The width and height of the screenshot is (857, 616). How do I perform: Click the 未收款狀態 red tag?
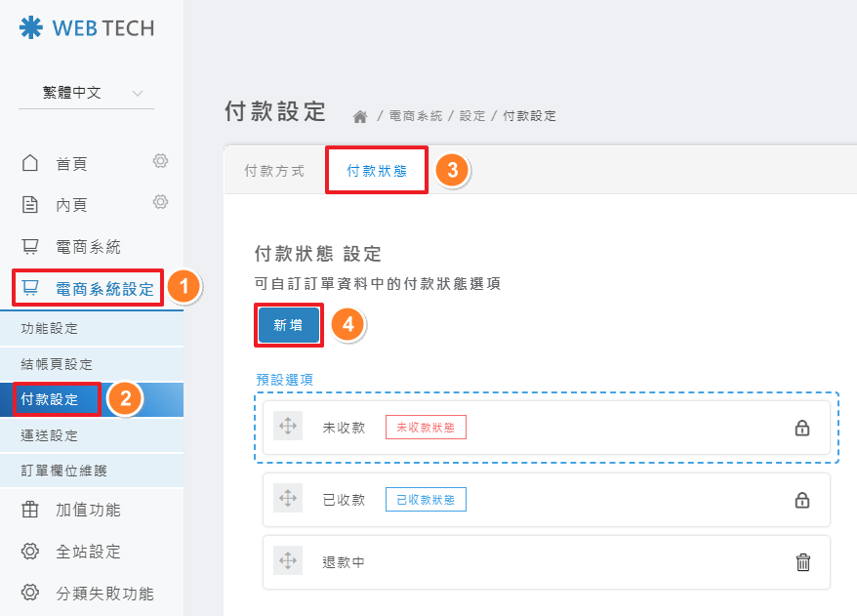426,428
